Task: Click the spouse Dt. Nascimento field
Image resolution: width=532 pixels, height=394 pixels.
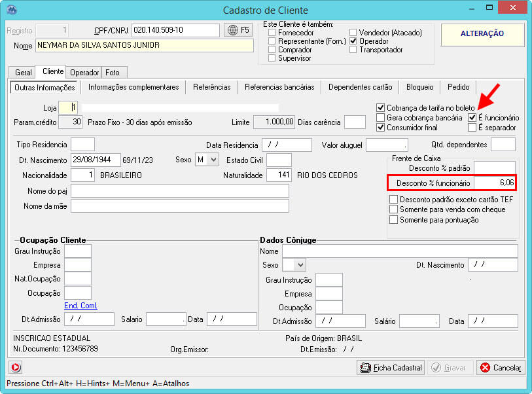Action: coord(493,264)
